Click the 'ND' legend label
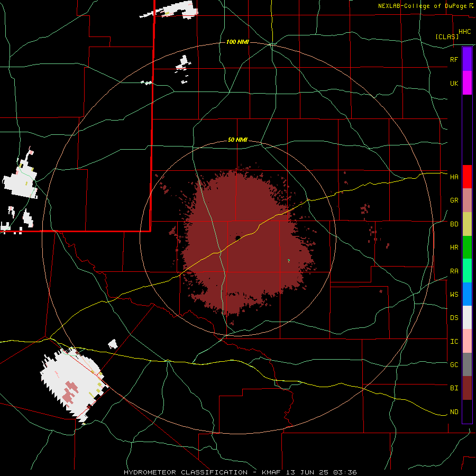 coord(454,412)
